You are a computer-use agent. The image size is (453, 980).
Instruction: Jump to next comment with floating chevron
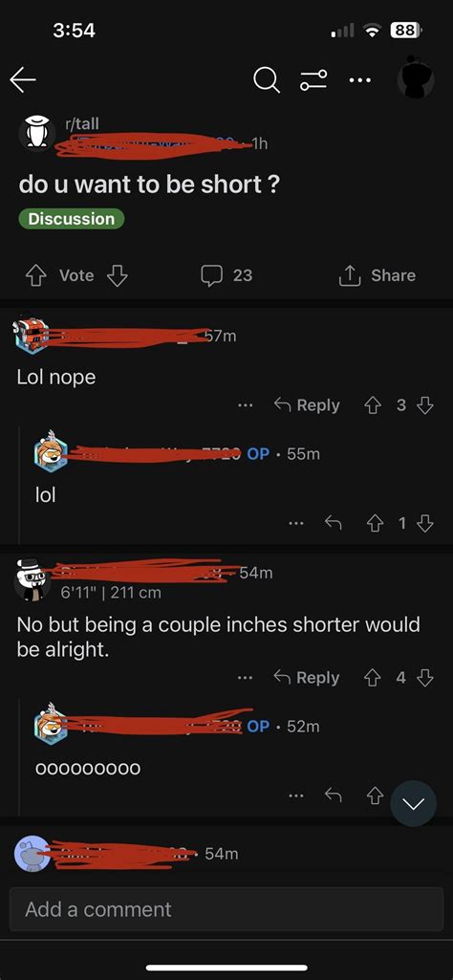point(414,804)
